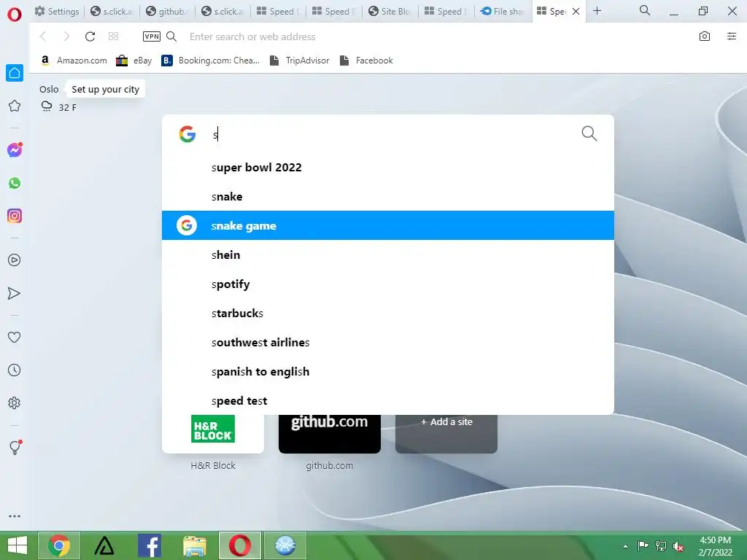Open Settings gear in sidebar
This screenshot has width=747, height=560.
15,402
